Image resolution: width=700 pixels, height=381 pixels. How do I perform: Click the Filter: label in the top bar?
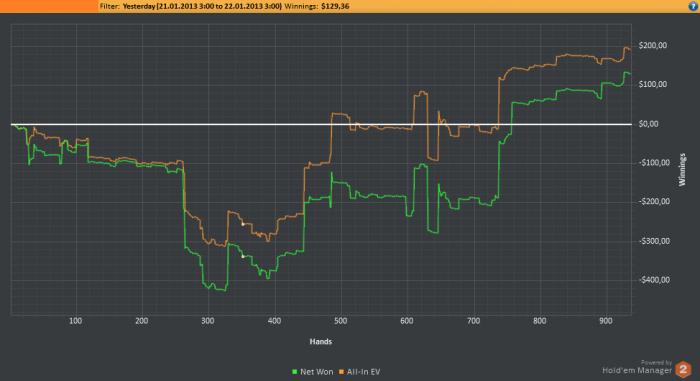click(x=109, y=6)
